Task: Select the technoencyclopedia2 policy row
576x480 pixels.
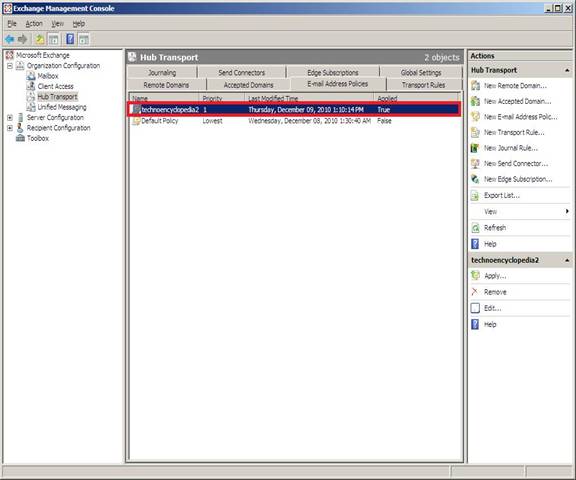Action: (294, 109)
